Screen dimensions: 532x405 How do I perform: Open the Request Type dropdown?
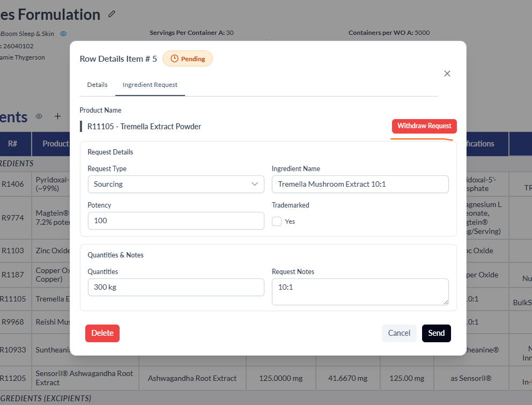(x=176, y=185)
